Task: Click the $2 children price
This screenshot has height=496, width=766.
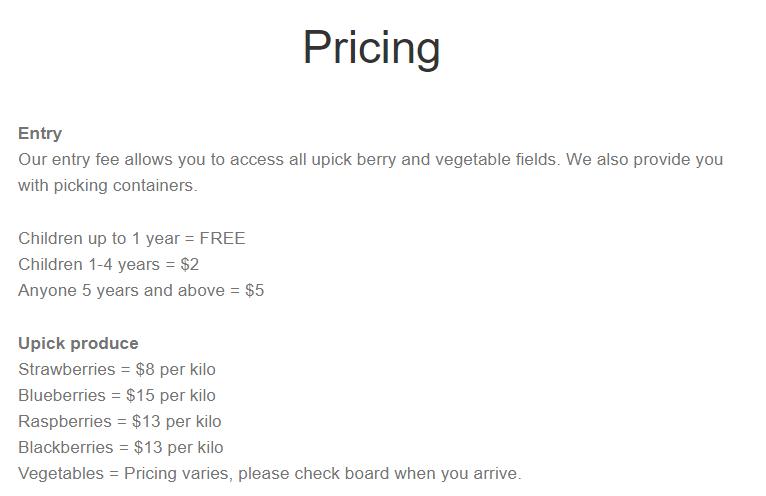Action: [190, 264]
